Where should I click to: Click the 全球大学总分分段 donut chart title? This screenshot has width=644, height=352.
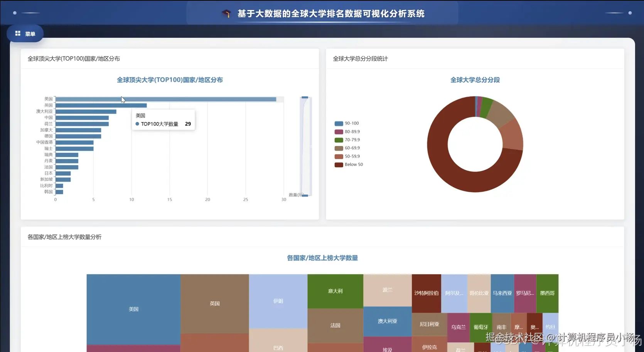point(475,80)
